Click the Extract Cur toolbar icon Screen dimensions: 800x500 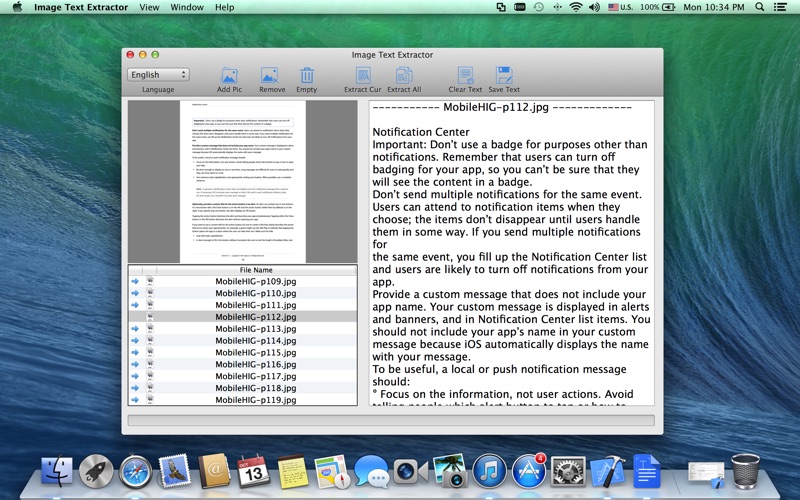[363, 76]
